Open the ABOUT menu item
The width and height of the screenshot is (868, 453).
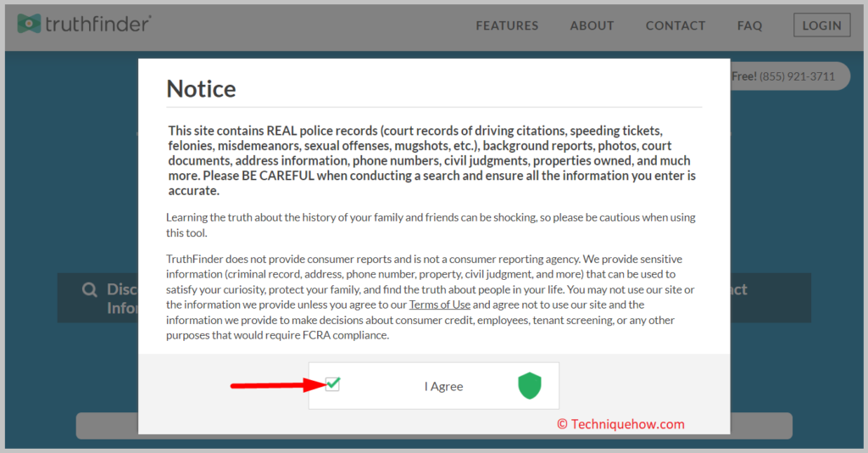pos(592,25)
